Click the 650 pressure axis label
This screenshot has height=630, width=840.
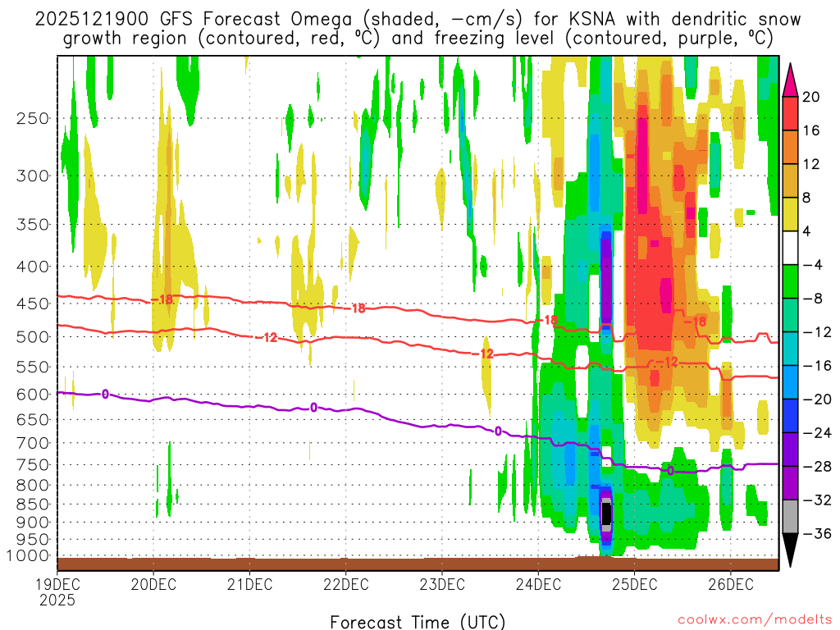tap(33, 419)
